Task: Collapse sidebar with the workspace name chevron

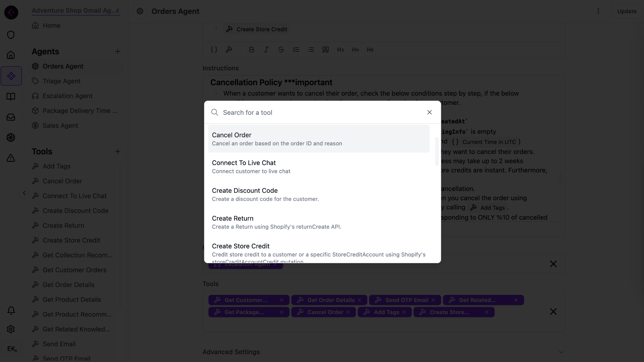Action: pos(118,11)
